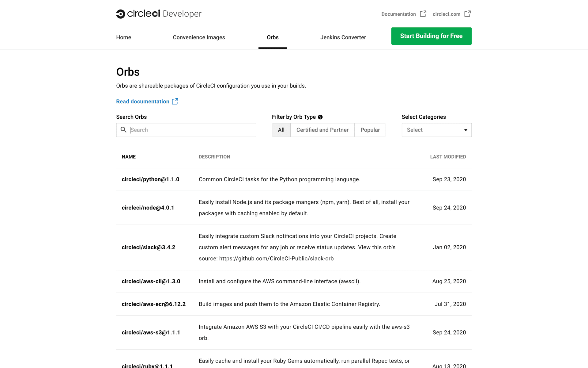Click external link icon next to Read documentation

[x=175, y=102]
